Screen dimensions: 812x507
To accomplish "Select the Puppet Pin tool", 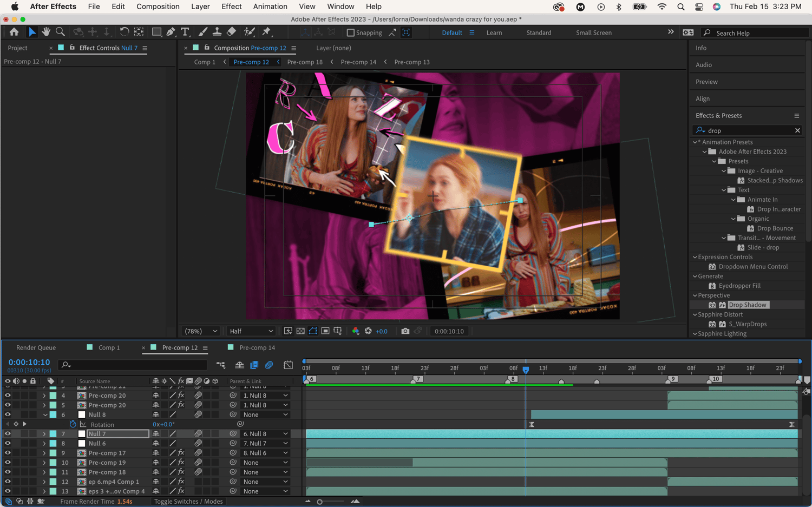I will (x=266, y=32).
